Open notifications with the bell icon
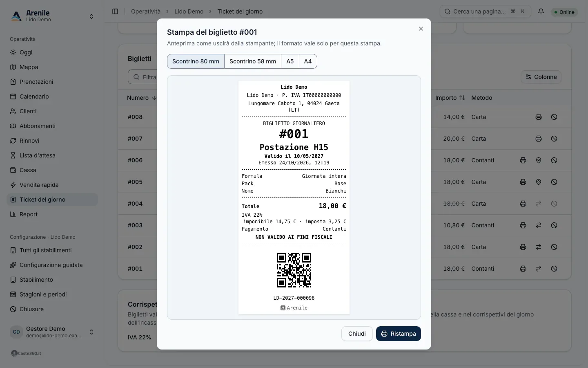 click(x=541, y=11)
